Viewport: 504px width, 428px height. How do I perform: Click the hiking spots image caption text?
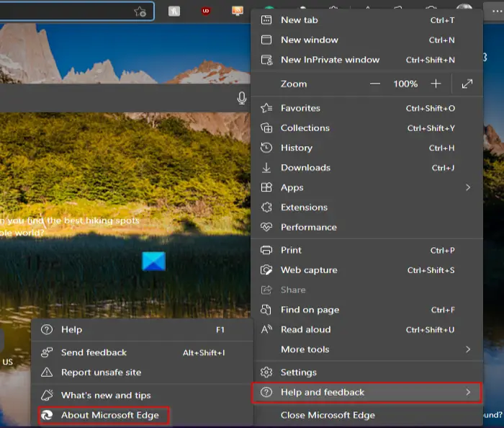click(70, 226)
